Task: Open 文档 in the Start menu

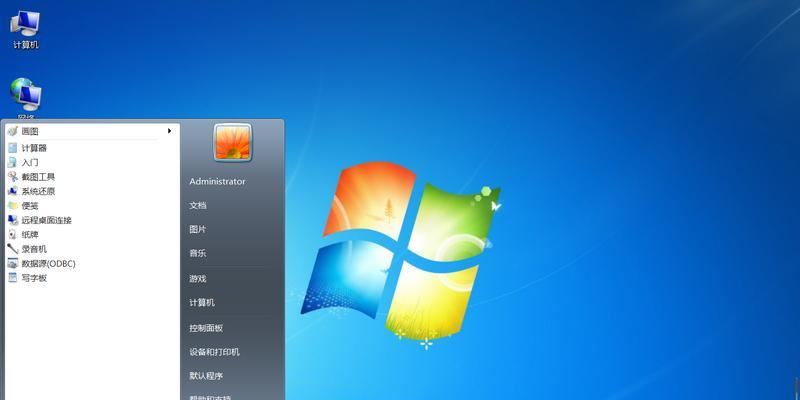Action: 198,206
